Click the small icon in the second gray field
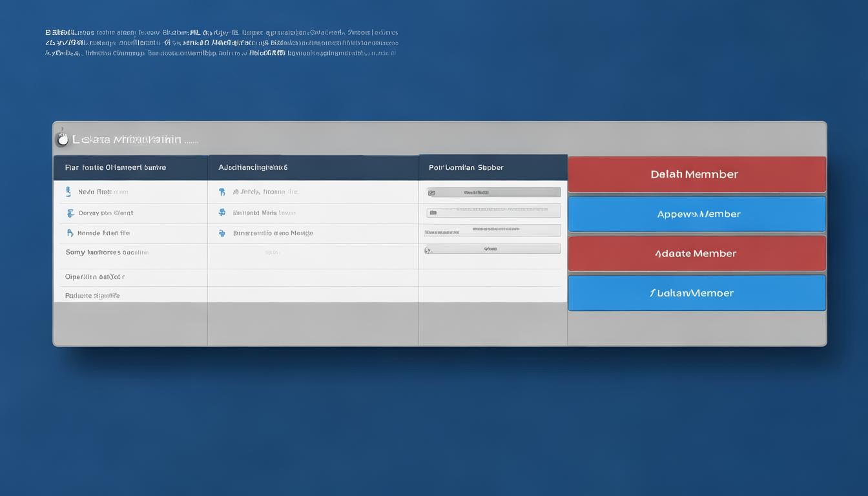868x496 pixels. point(433,212)
